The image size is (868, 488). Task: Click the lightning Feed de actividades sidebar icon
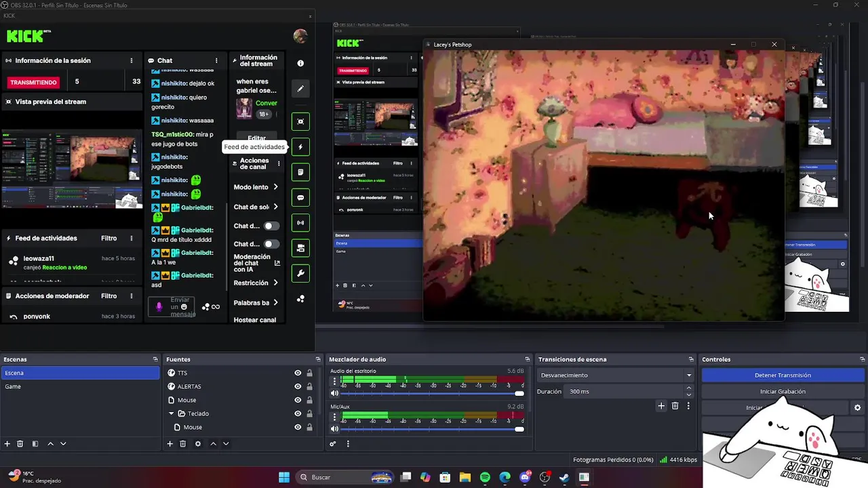coord(300,147)
